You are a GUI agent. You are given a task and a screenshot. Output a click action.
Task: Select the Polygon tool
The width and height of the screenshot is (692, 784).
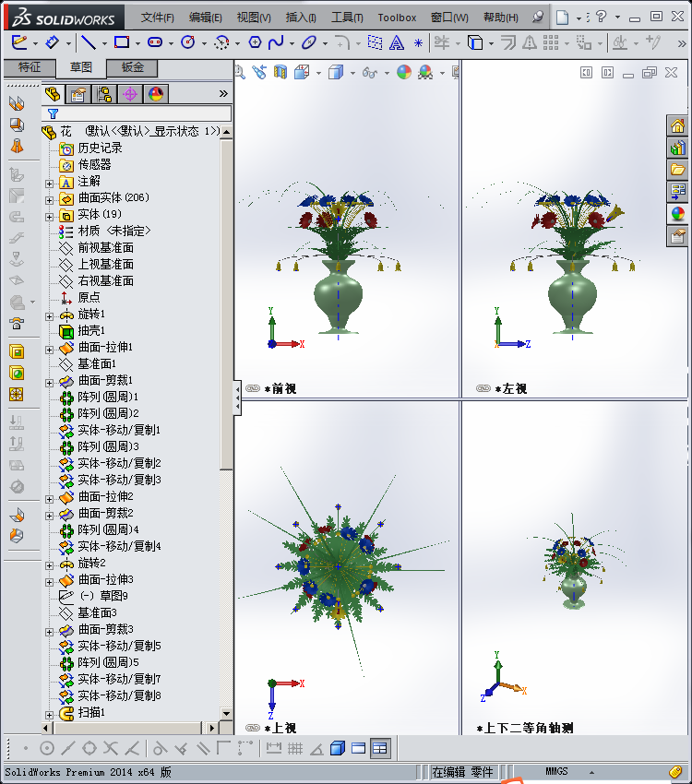pyautogui.click(x=255, y=43)
